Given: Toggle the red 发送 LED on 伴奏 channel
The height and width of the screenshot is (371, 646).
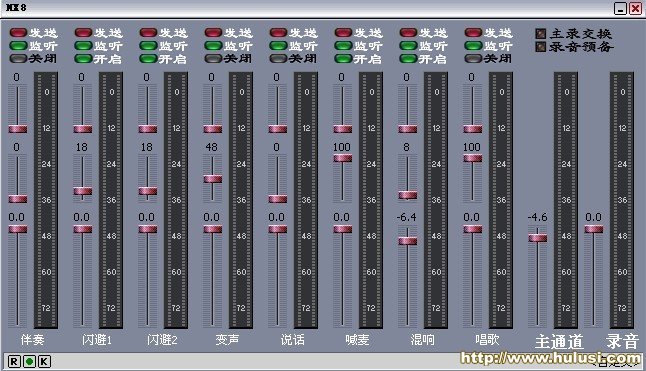Looking at the screenshot, I should (x=18, y=33).
